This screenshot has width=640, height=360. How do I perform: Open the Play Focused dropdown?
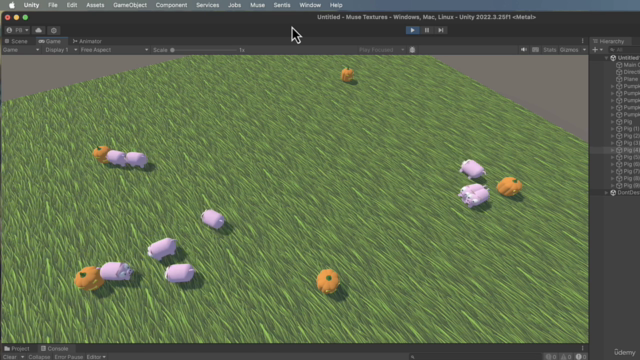click(382, 50)
